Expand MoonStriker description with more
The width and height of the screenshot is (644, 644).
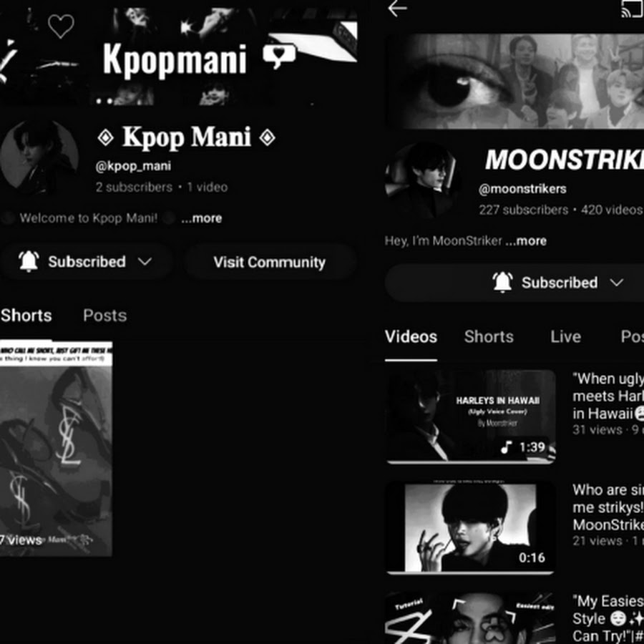click(526, 240)
